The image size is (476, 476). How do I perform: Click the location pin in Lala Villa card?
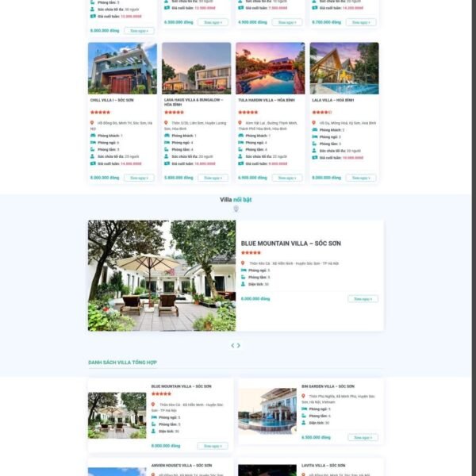(314, 123)
